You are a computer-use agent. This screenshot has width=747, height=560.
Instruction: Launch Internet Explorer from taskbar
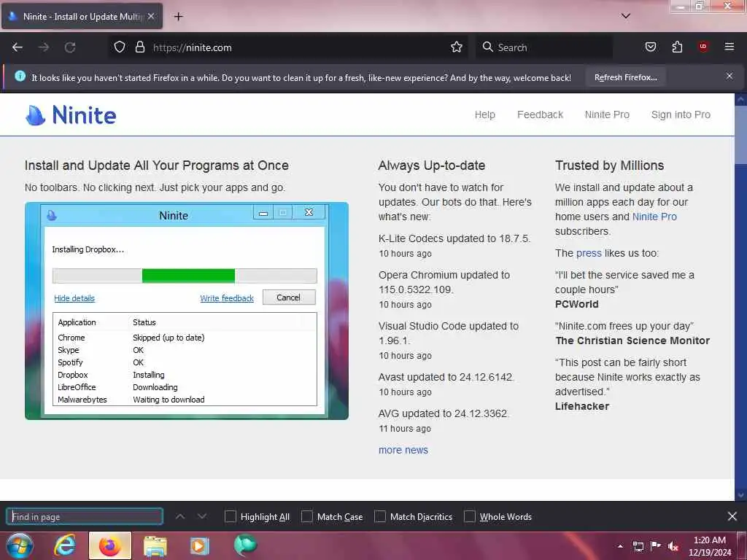click(65, 545)
